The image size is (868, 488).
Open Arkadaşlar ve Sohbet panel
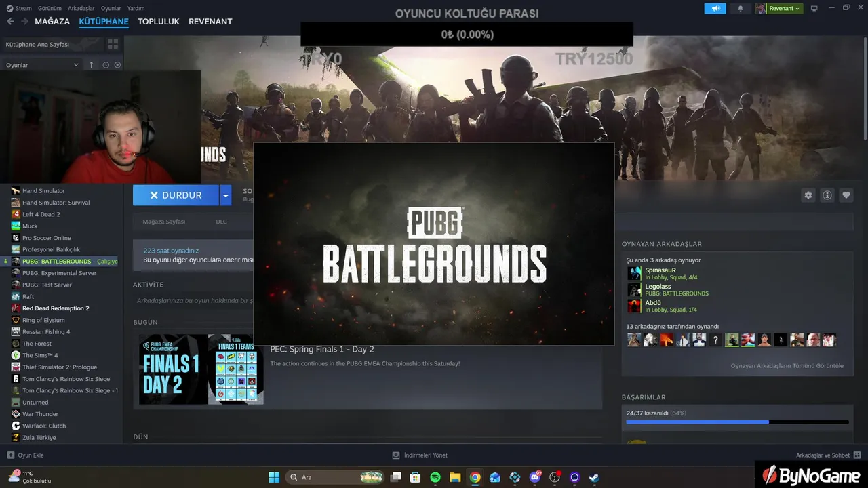(x=828, y=455)
